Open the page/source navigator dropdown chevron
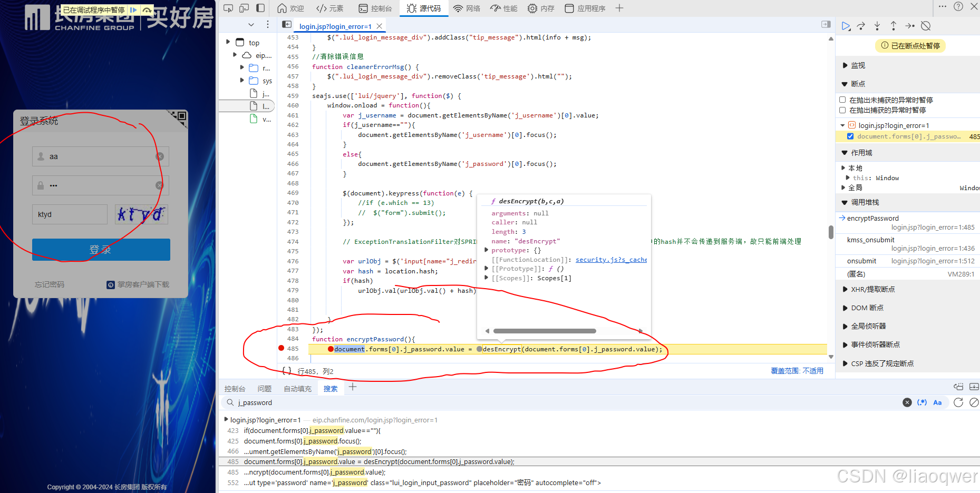 (x=251, y=24)
